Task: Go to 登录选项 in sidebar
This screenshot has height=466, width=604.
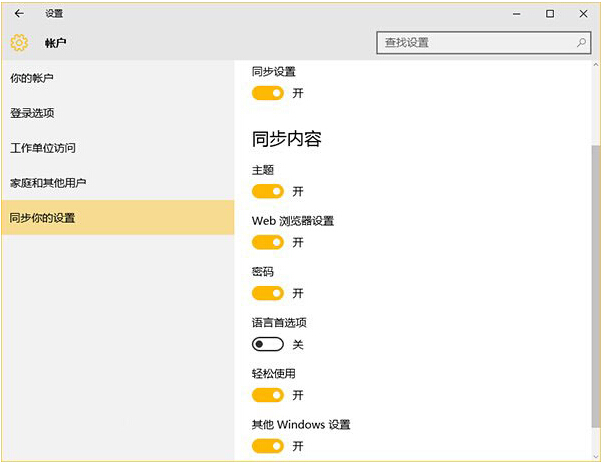Action: [x=32, y=113]
